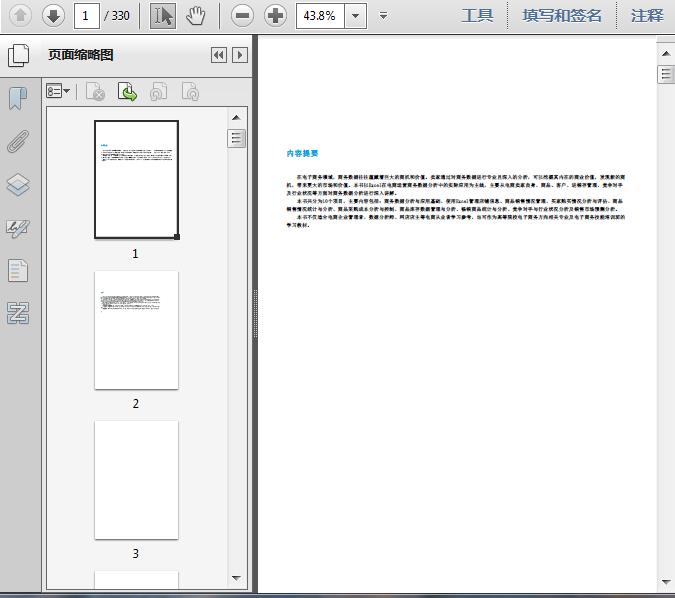Click the page number input field
Screen dimensions: 675x598
coord(87,16)
